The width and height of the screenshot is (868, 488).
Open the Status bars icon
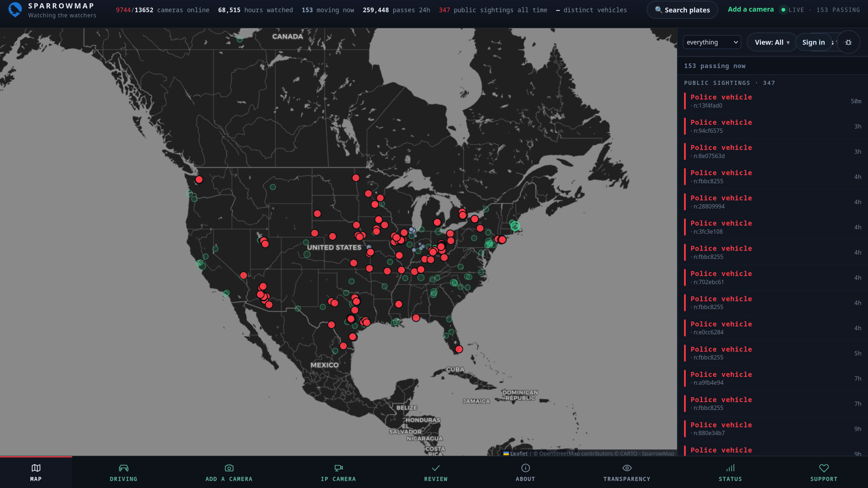[730, 468]
